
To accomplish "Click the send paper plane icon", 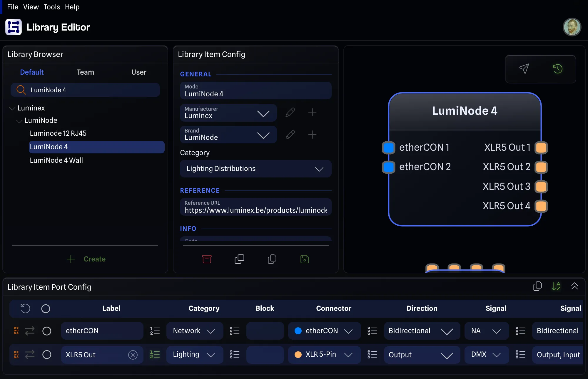I will click(524, 69).
